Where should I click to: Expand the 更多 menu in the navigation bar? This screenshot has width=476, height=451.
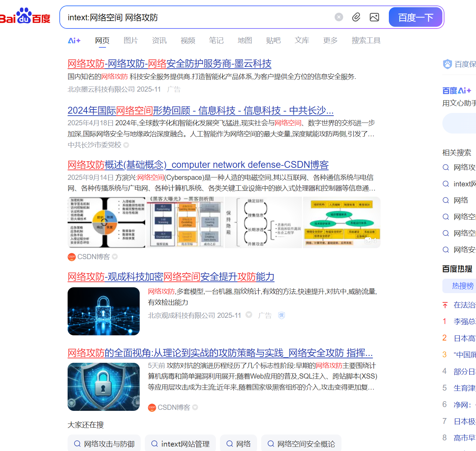[330, 40]
